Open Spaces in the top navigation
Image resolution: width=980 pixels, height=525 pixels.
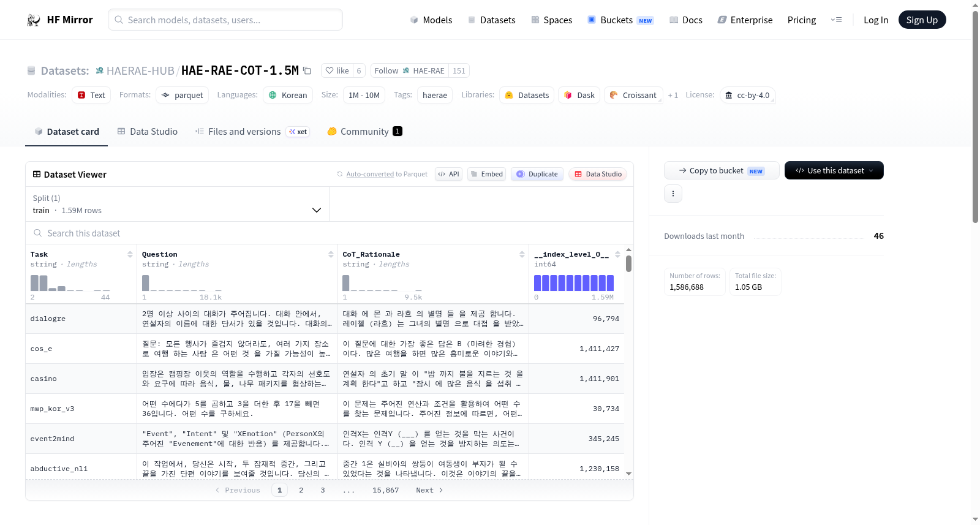point(552,20)
